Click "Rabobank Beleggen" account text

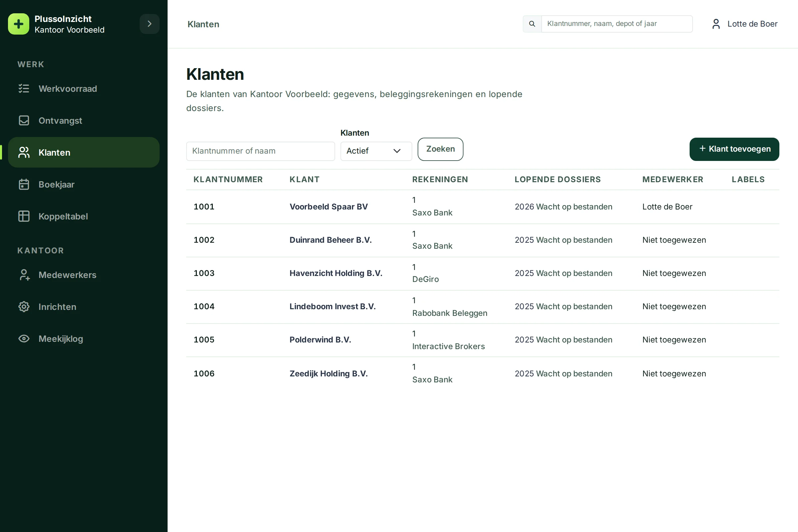coord(450,313)
